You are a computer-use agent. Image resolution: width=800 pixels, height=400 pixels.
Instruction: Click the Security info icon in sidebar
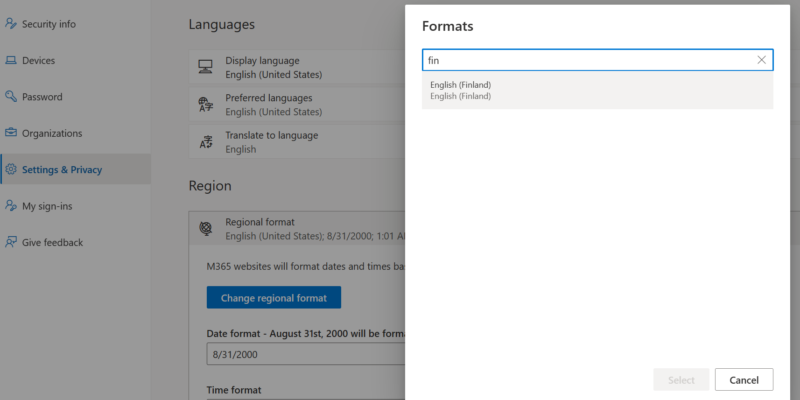click(11, 24)
